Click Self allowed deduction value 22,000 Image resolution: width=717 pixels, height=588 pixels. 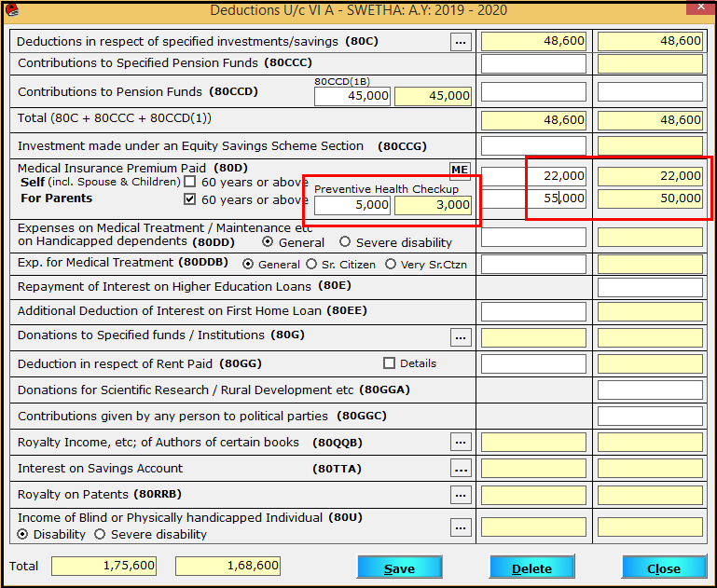(650, 176)
